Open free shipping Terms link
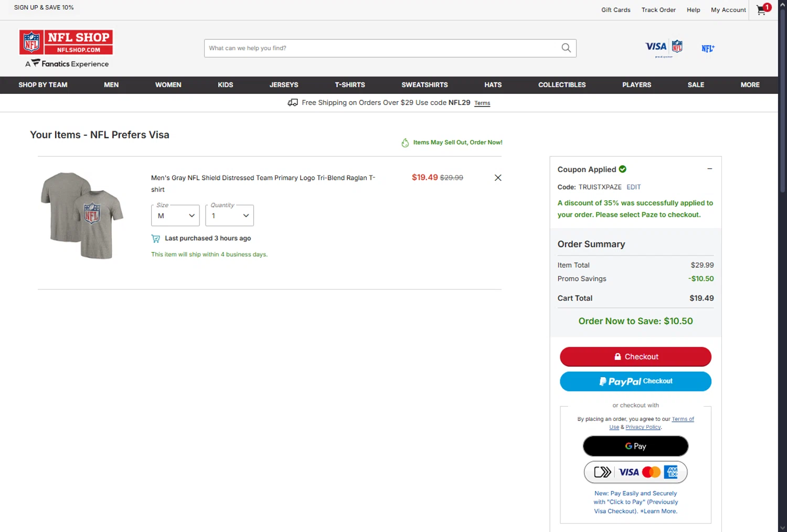The image size is (787, 532). tap(482, 103)
